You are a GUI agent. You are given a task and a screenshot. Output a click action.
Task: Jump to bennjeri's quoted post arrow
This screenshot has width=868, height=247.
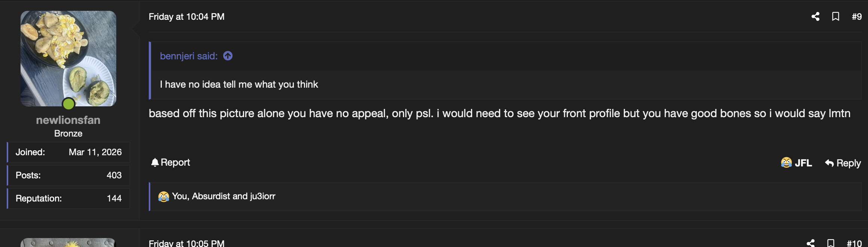(228, 56)
